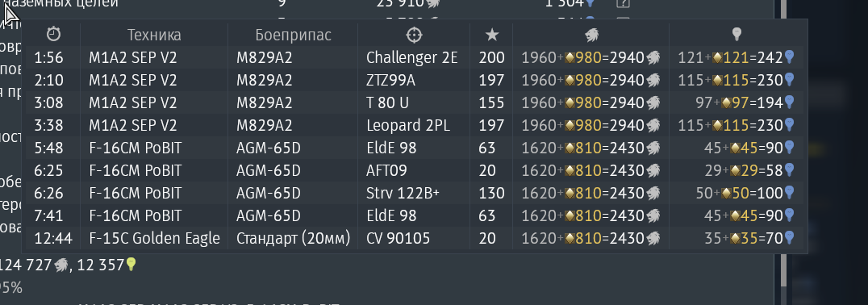This screenshot has width=868, height=305.
Task: Select the 3:08 T 80 U row
Action: click(x=415, y=103)
